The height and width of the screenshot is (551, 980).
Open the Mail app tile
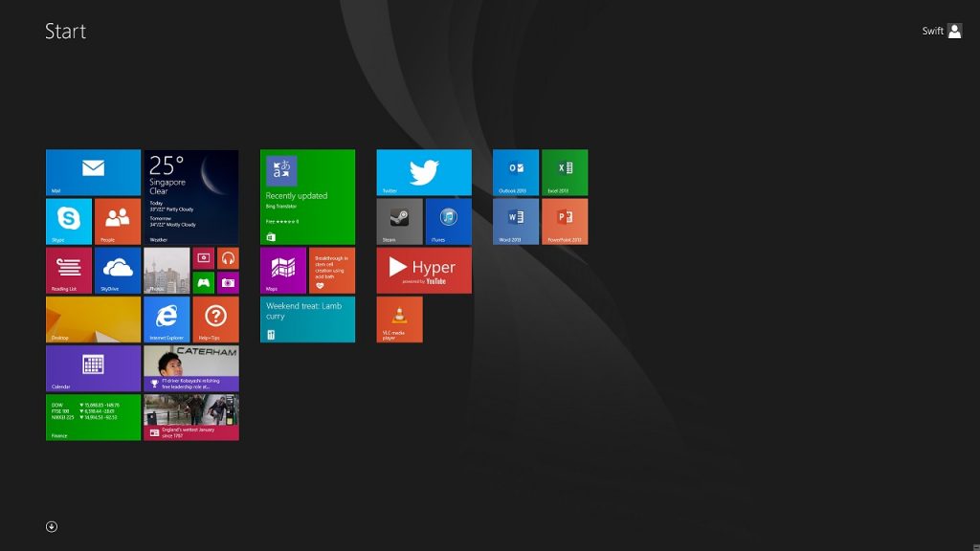click(x=91, y=172)
